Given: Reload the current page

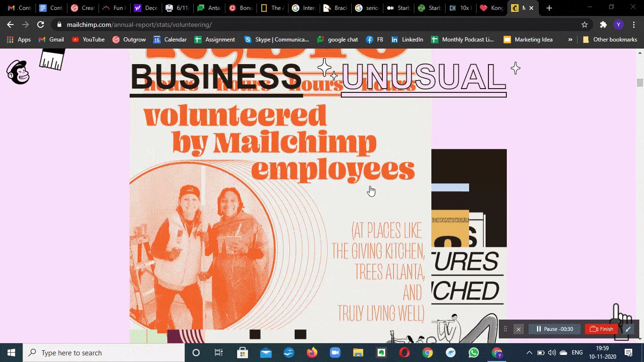Looking at the screenshot, I should tap(41, 25).
